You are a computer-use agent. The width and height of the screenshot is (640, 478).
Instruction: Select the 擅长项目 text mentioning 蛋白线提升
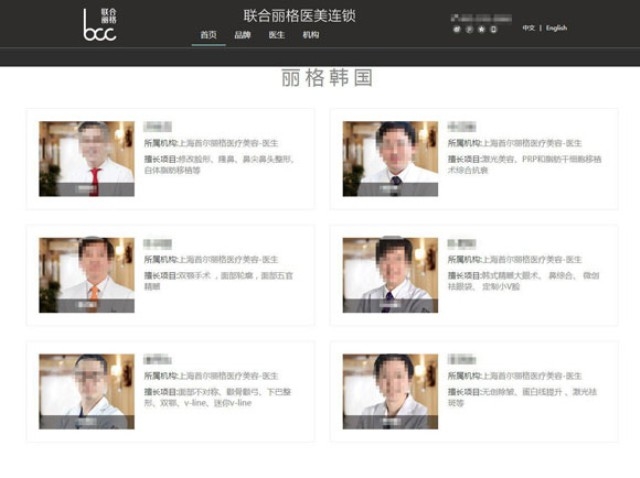[x=522, y=397]
